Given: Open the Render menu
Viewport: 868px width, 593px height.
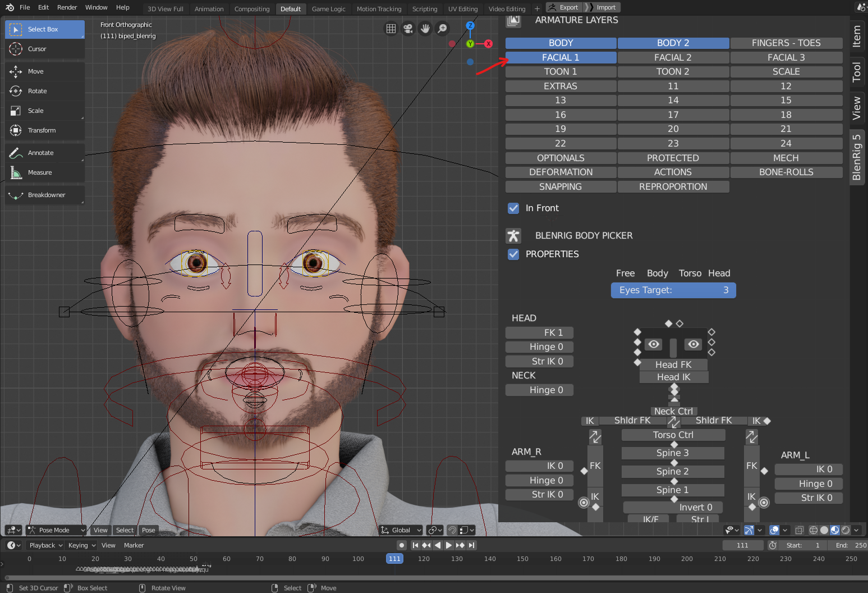Looking at the screenshot, I should [x=67, y=7].
